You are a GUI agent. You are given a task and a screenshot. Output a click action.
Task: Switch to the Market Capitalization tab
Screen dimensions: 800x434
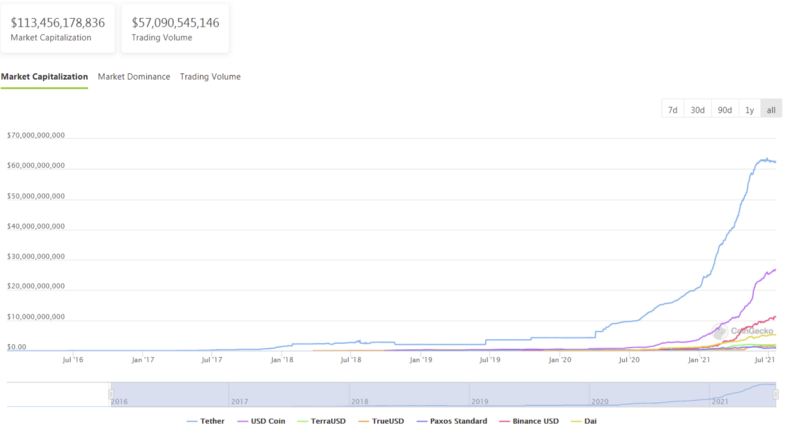(x=44, y=76)
